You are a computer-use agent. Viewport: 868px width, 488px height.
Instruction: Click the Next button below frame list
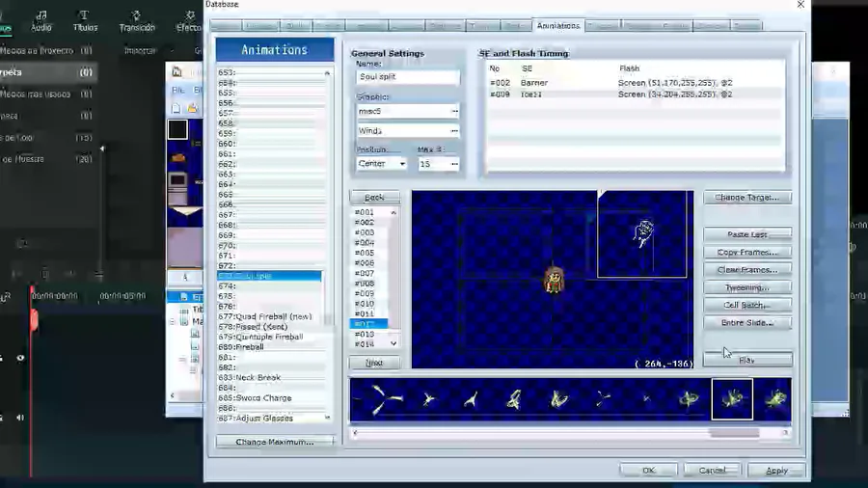click(x=375, y=363)
